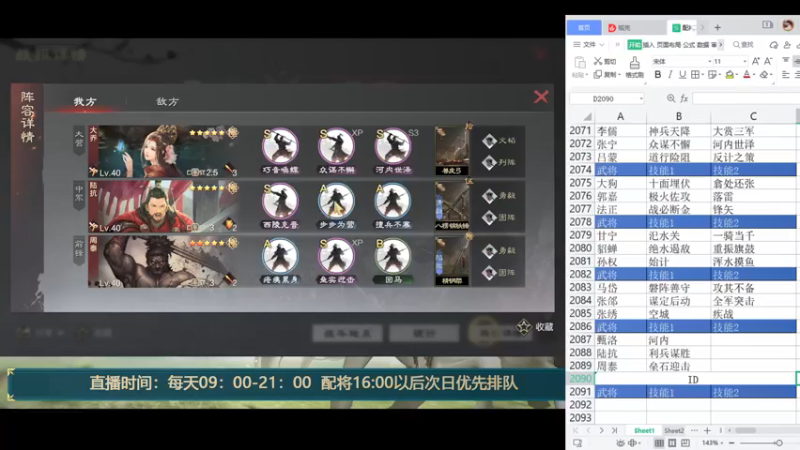800x450 pixels.
Task: Select column A header
Action: click(620, 116)
